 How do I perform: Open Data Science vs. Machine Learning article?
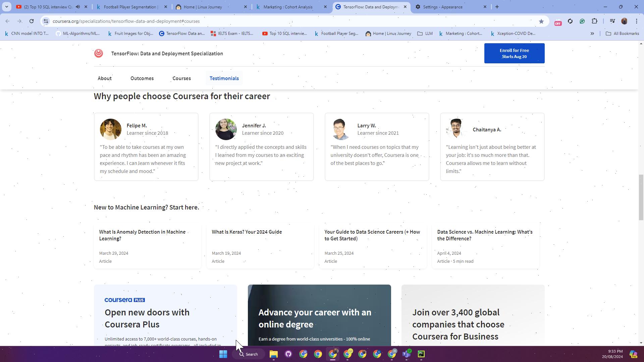[486, 246]
